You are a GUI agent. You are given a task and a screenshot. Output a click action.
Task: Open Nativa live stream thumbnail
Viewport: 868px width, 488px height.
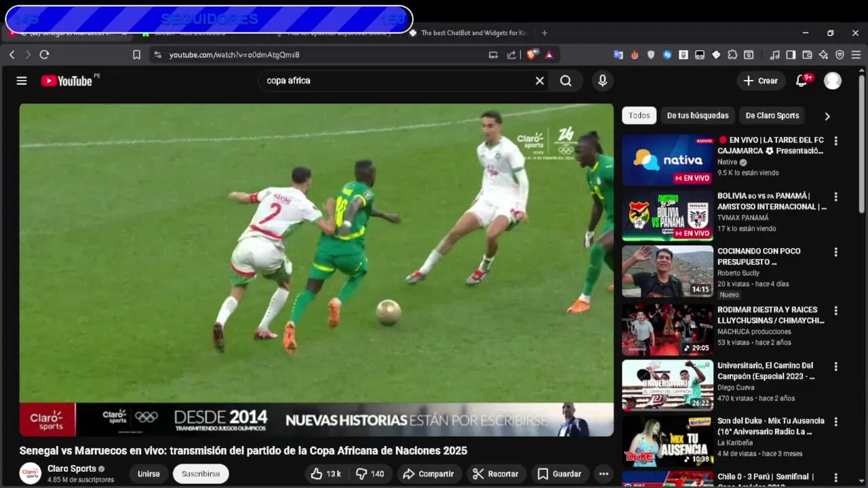point(667,160)
